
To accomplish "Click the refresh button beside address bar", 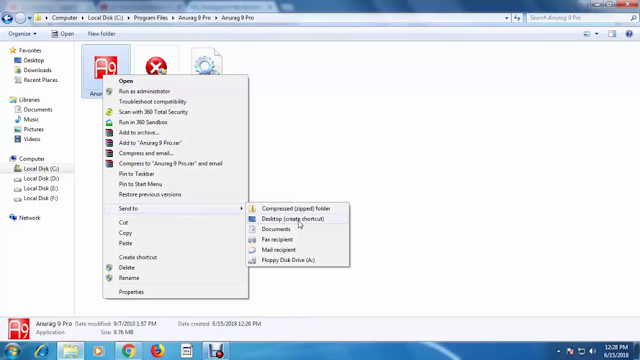I will pos(517,18).
